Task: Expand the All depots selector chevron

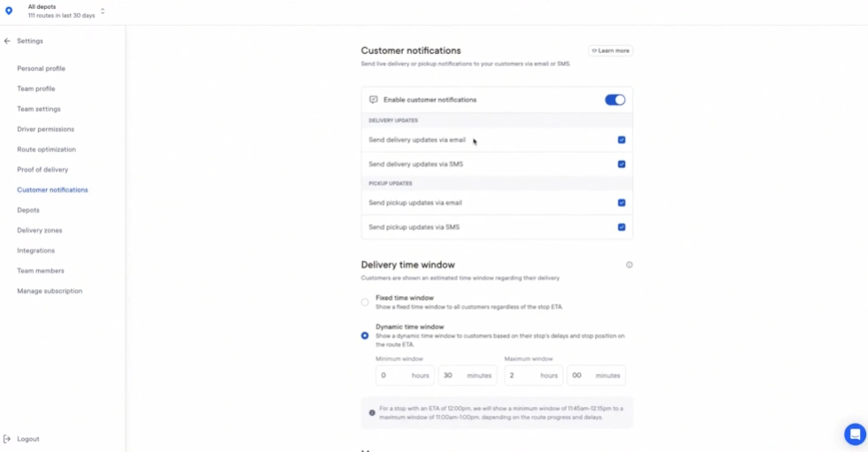Action: click(103, 11)
